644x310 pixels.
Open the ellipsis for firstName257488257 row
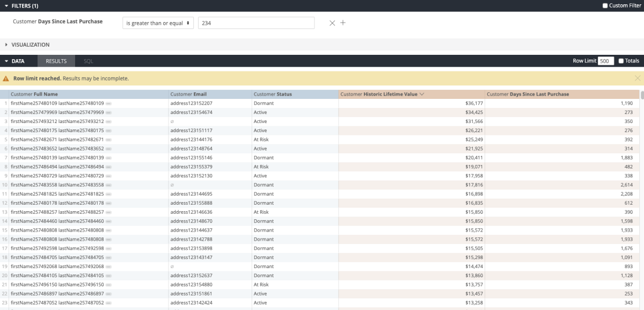108,212
